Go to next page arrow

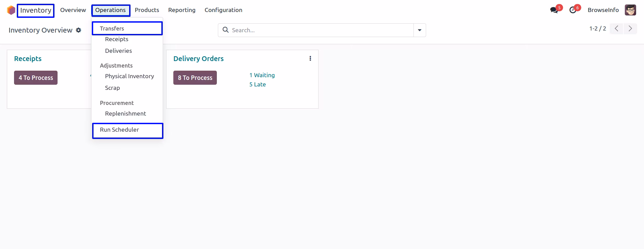point(630,29)
